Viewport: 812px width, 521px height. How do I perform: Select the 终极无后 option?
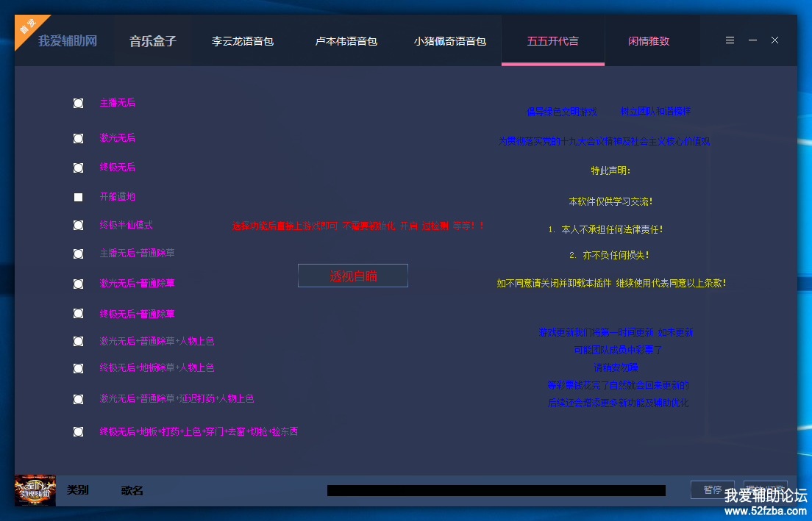pyautogui.click(x=78, y=168)
